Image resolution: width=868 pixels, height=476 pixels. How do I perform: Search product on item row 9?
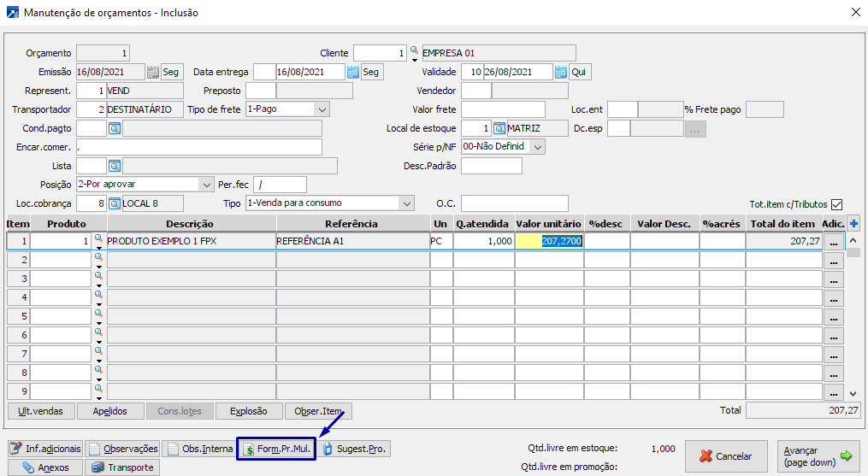[x=98, y=389]
